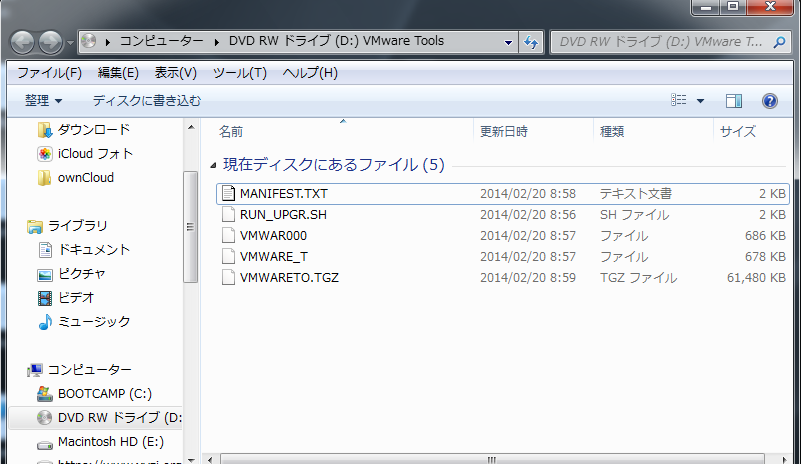Screen dimensions: 801x464
Task: Click the VMWARETO.TGZ file name
Action: 289,278
